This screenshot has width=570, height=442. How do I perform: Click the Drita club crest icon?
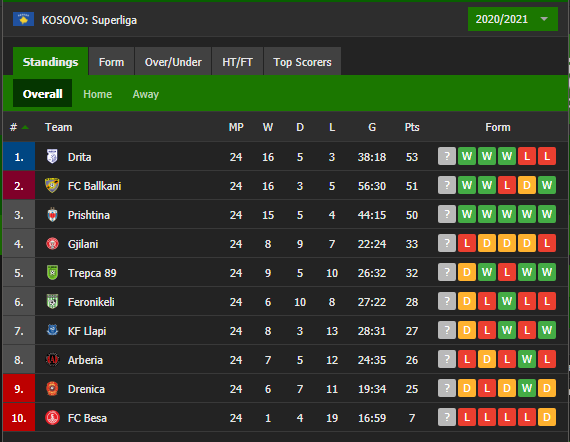[52, 156]
